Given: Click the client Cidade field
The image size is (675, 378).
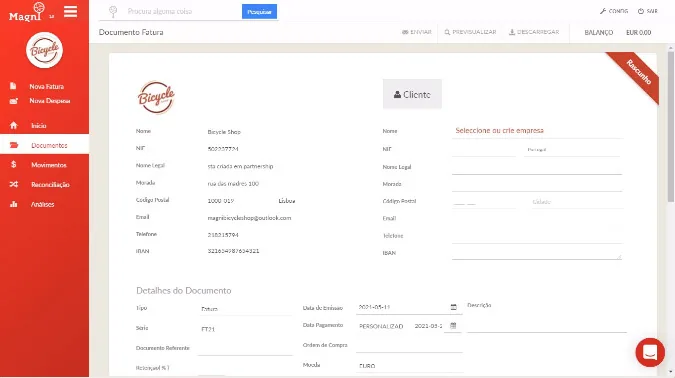Looking at the screenshot, I should (577, 202).
